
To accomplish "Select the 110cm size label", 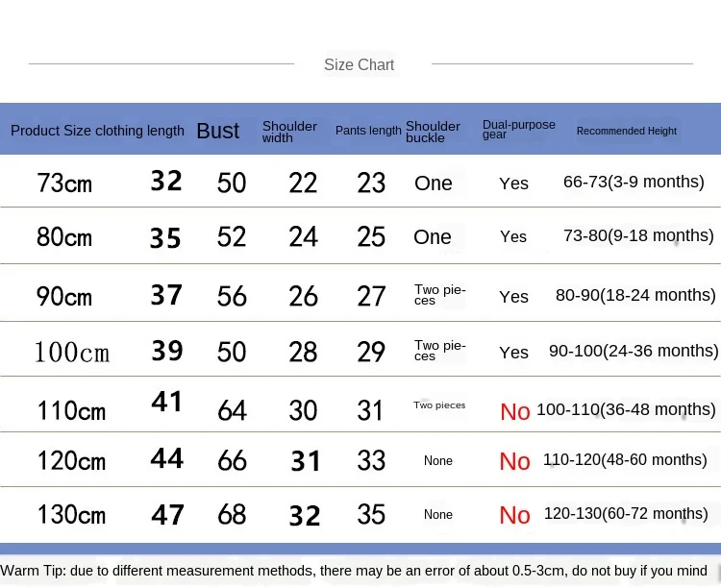I will coord(71,410).
